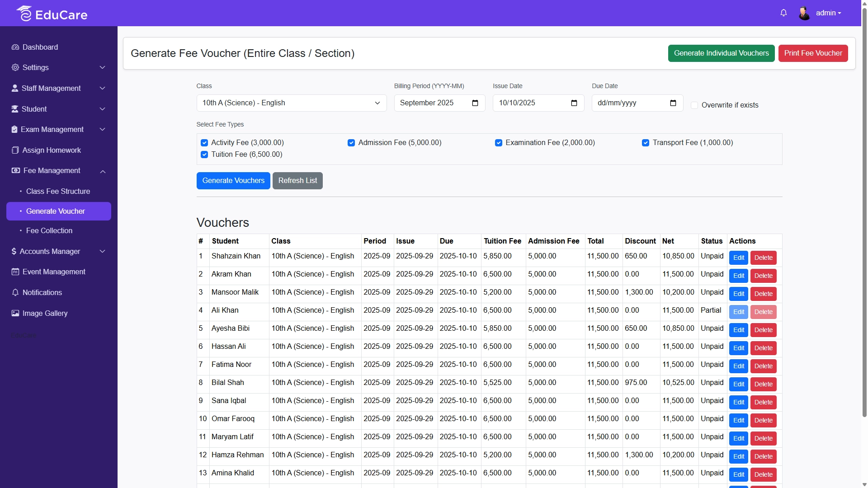Open Due Date calendar picker icon
Screen dimensions: 868x488
coord(673,103)
